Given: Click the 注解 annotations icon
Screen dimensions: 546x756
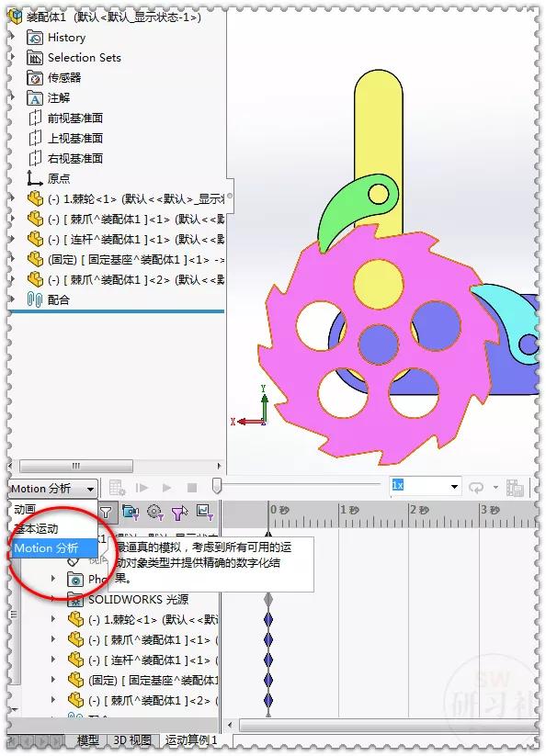Looking at the screenshot, I should pos(35,98).
